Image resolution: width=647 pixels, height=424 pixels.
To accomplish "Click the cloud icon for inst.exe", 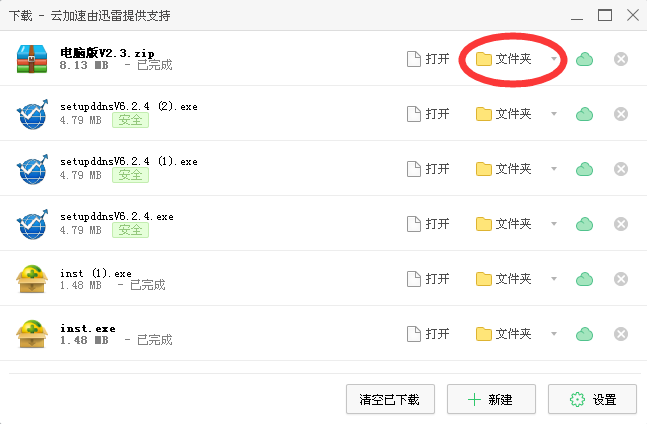I will 584,334.
